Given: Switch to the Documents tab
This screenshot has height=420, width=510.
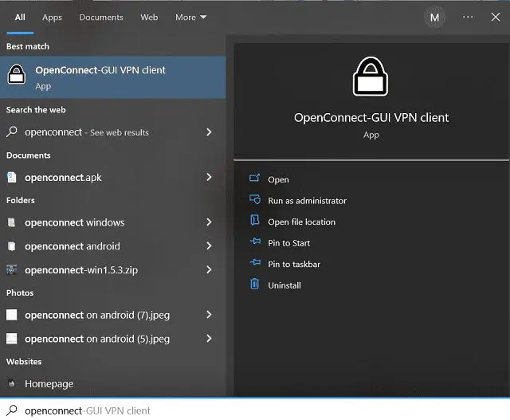Looking at the screenshot, I should coord(101,17).
